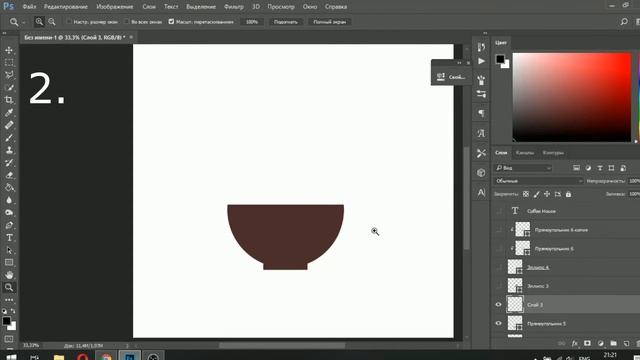This screenshot has width=640, height=360.
Task: Close the 'Без имени-1' document tab
Action: click(131, 37)
